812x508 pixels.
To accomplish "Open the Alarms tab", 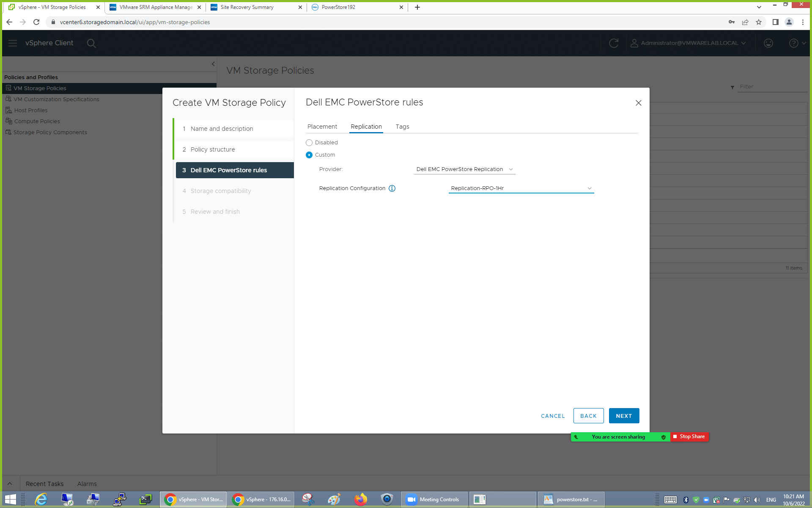I will click(x=87, y=483).
